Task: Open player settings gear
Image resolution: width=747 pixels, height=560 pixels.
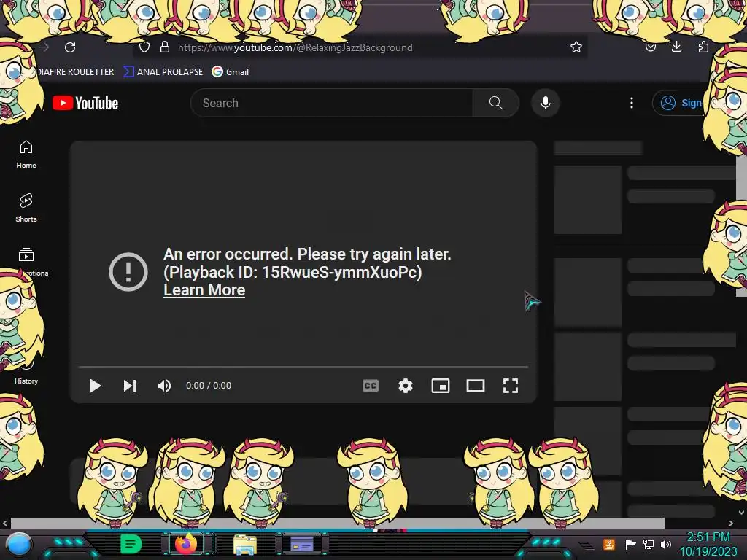Action: pyautogui.click(x=406, y=386)
